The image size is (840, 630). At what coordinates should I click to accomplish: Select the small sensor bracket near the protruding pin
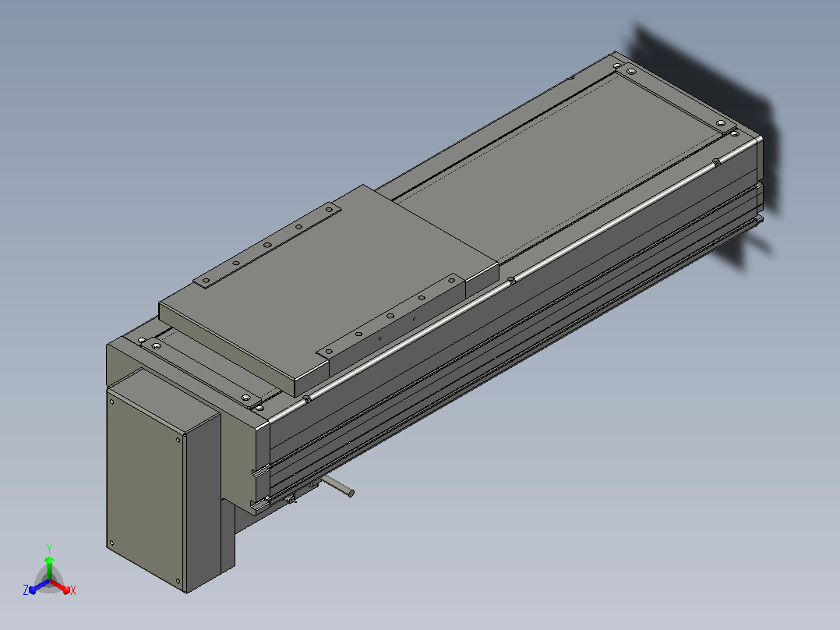pyautogui.click(x=292, y=499)
